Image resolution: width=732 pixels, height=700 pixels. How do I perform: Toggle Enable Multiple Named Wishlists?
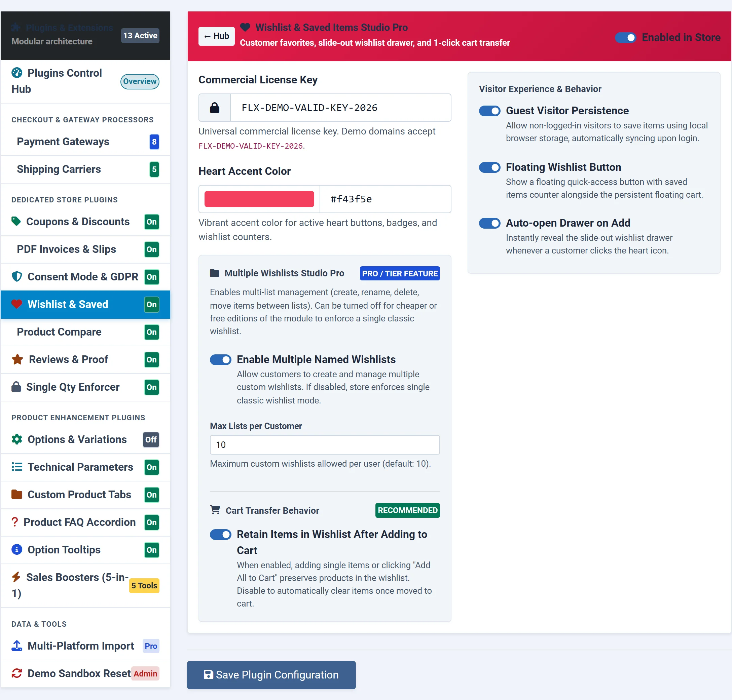(x=220, y=359)
